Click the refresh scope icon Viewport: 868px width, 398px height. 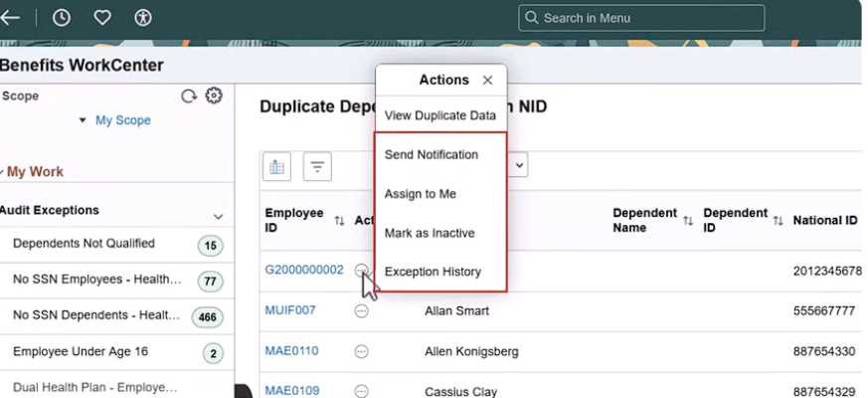pyautogui.click(x=189, y=97)
